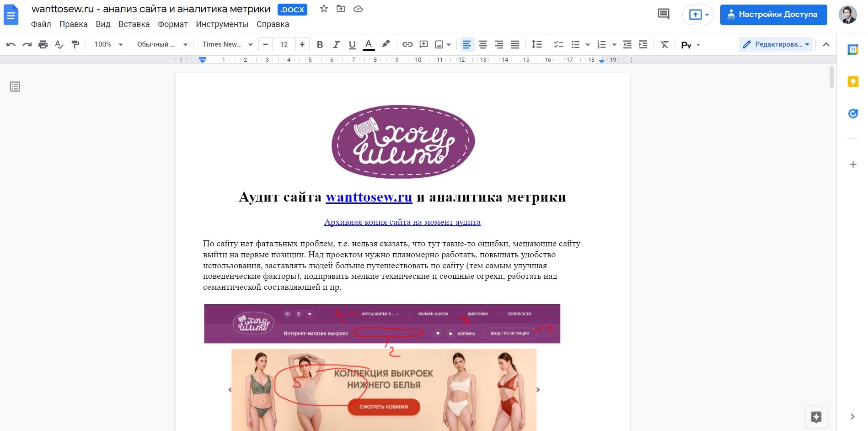Screen dimensions: 868x431
Task: Add a comment from toolbar icon
Action: pos(423,44)
